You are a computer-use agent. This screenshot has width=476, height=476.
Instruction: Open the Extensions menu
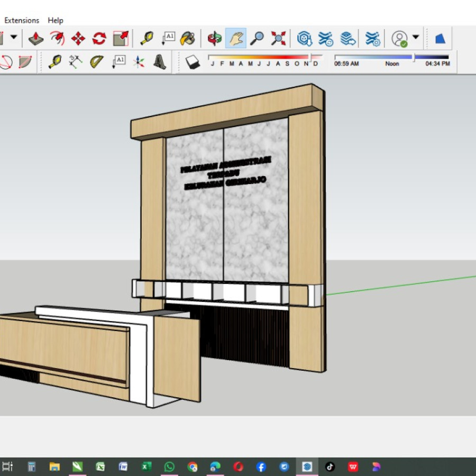pyautogui.click(x=22, y=20)
